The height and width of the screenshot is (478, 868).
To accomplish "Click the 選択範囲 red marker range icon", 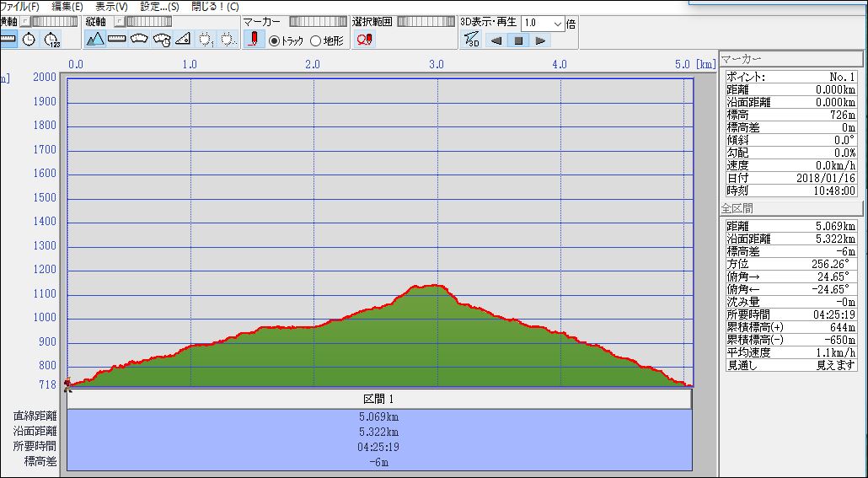I will (x=365, y=40).
